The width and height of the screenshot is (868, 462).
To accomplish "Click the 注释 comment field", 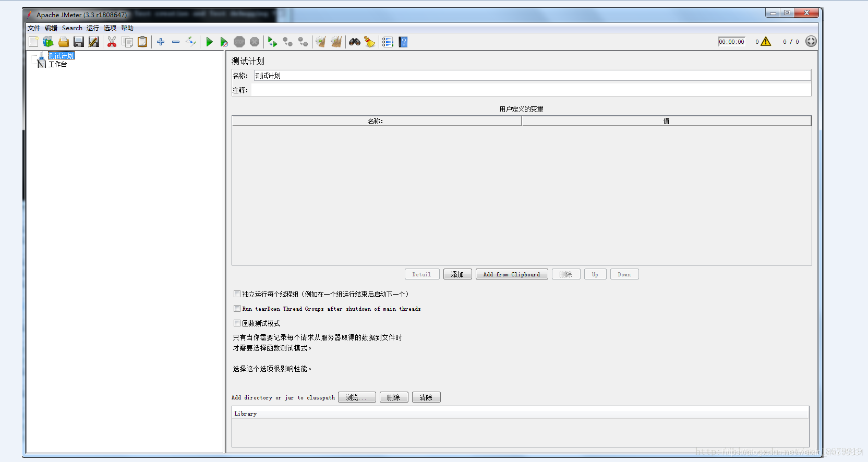I will click(x=531, y=90).
